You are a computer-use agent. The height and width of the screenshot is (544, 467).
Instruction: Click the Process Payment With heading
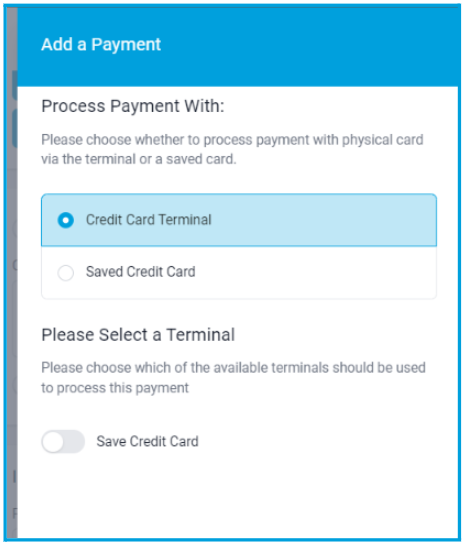coord(133,106)
